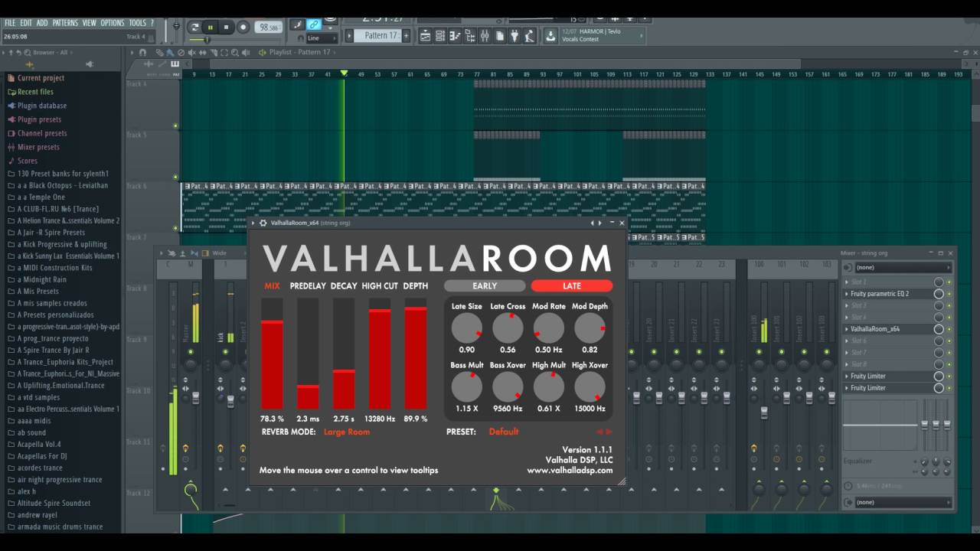This screenshot has width=980, height=551.
Task: Open the ValhallaRoom plugin gear options icon
Action: 263,223
